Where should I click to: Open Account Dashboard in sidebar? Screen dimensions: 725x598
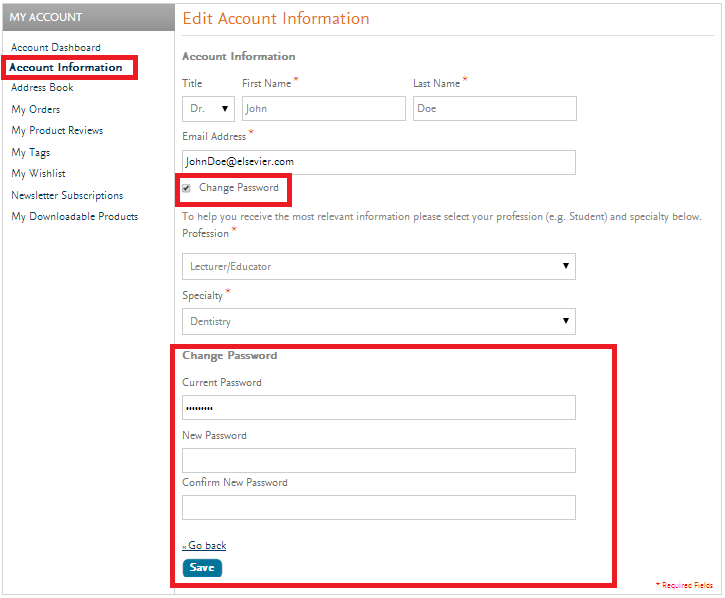click(x=56, y=47)
